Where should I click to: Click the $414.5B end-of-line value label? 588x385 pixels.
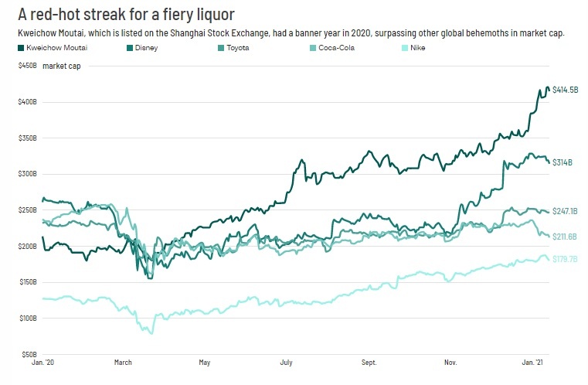[x=566, y=90]
